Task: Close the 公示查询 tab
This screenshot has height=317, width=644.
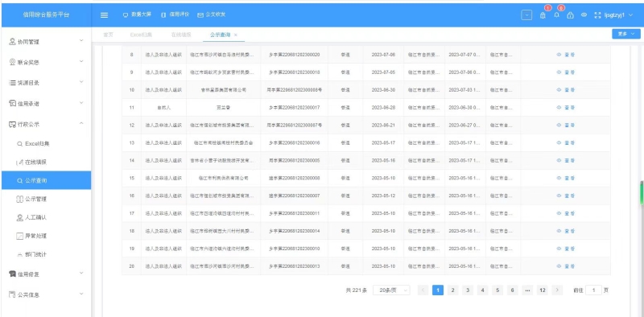Action: (236, 35)
